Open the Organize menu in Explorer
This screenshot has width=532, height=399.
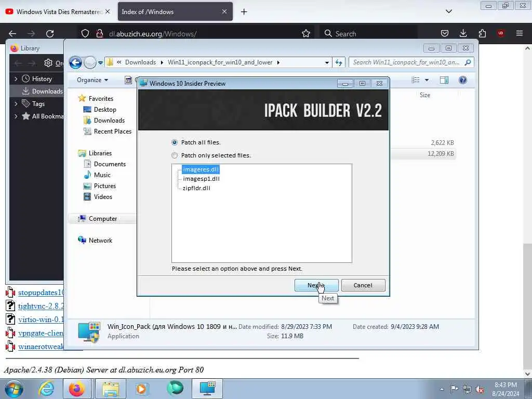coord(92,80)
